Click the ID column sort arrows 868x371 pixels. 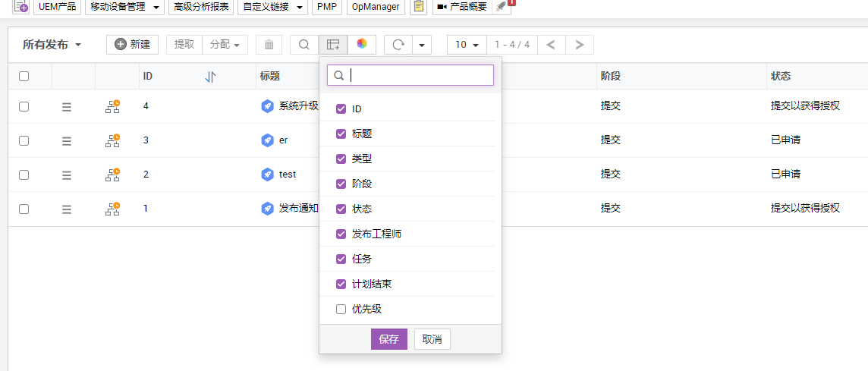point(211,77)
